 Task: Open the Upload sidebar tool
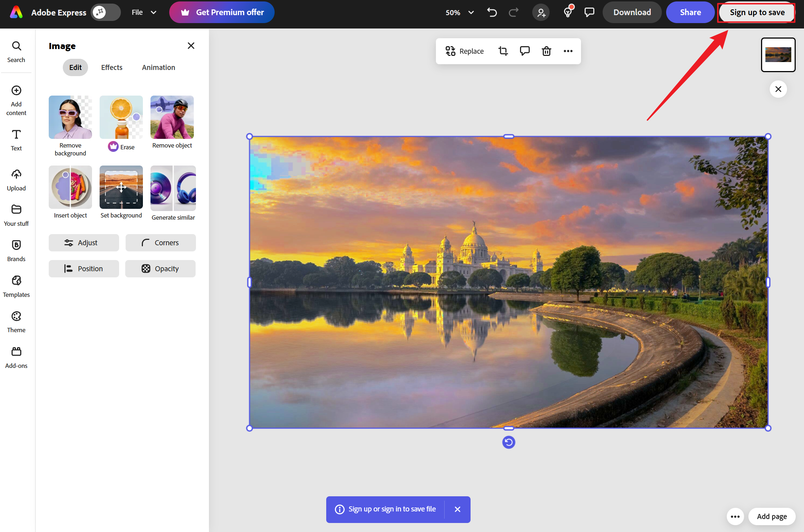16,180
